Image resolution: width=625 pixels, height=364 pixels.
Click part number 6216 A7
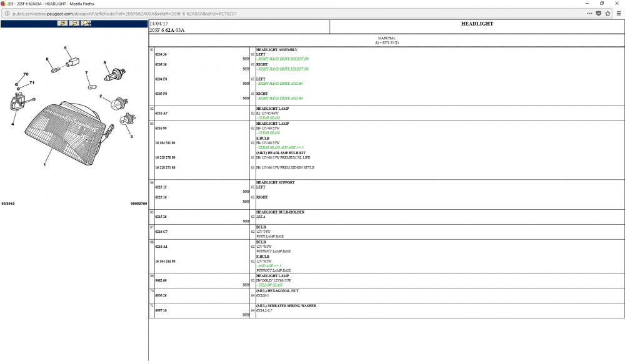161,113
